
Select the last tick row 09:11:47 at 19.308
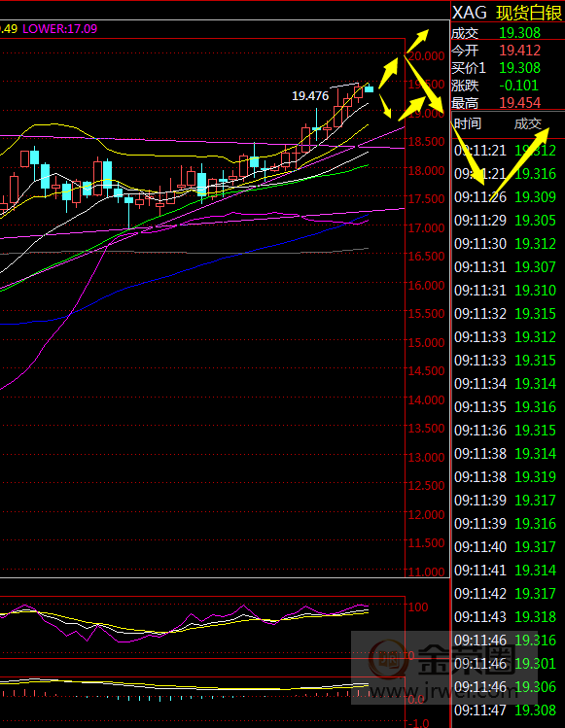[505, 710]
